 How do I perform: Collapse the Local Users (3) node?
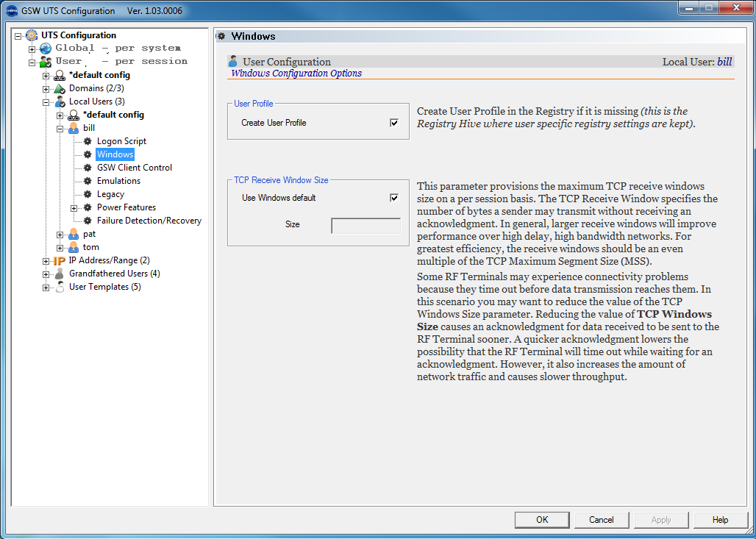click(x=46, y=102)
